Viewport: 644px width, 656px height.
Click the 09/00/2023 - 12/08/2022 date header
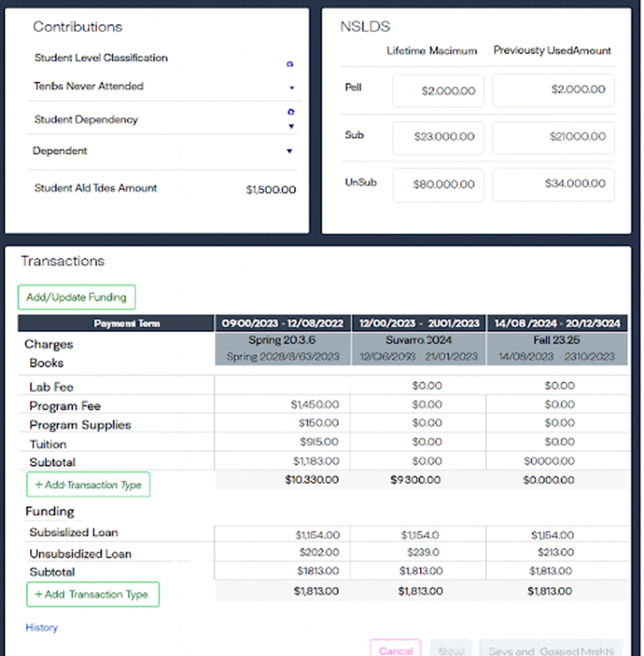283,323
